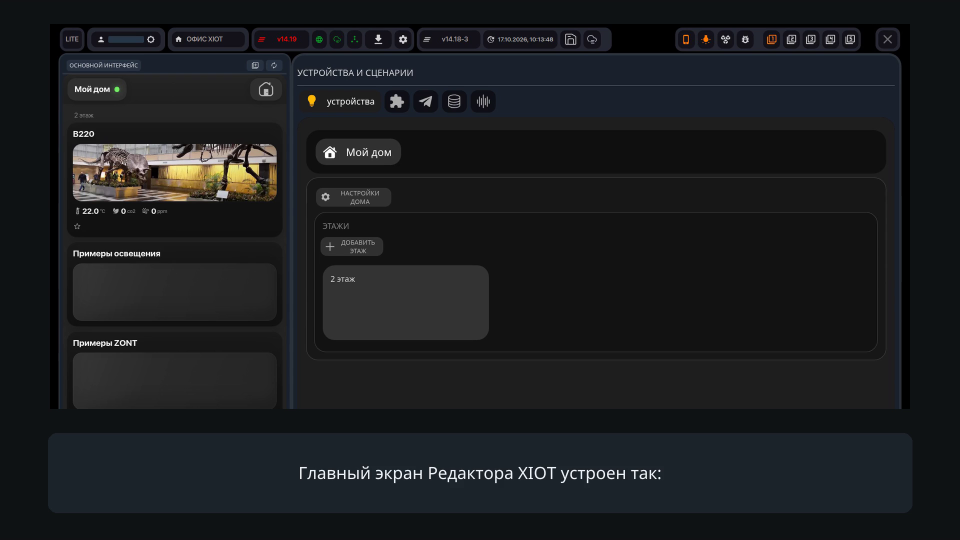Screen dimensions: 960x540
Task: Switch to layout page 5
Action: 850,39
